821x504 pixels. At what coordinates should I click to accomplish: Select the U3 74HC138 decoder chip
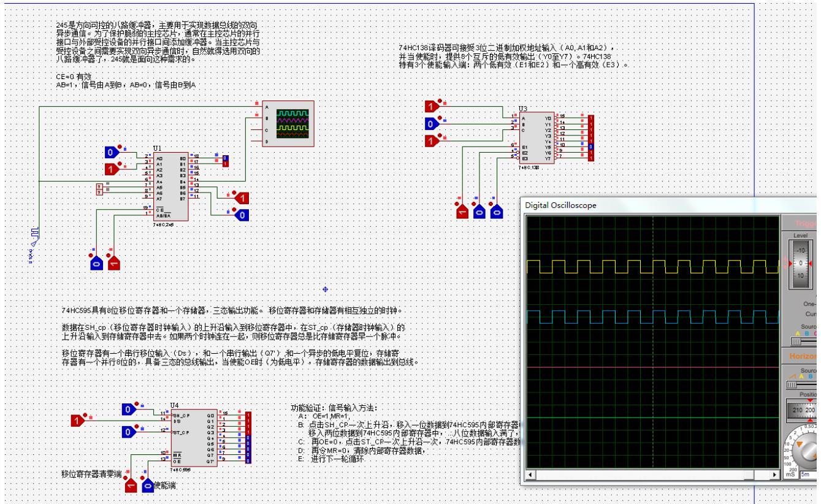tap(536, 138)
